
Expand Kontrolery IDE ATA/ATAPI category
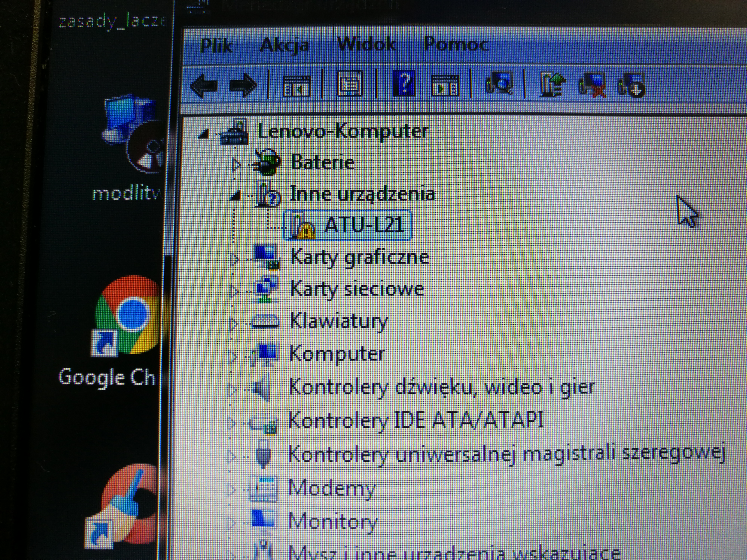(231, 423)
